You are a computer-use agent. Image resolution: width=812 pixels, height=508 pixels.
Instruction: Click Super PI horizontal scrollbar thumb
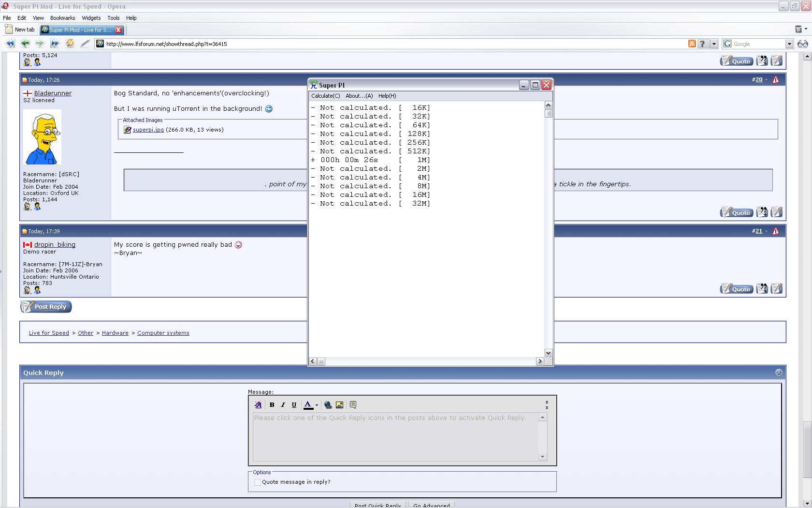321,361
